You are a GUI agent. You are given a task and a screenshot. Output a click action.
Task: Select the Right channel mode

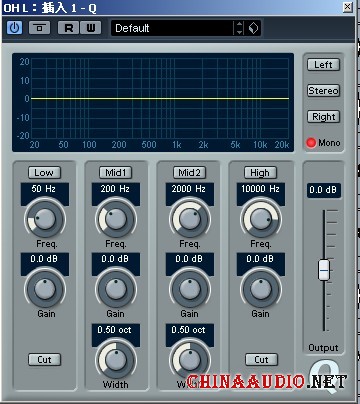323,117
